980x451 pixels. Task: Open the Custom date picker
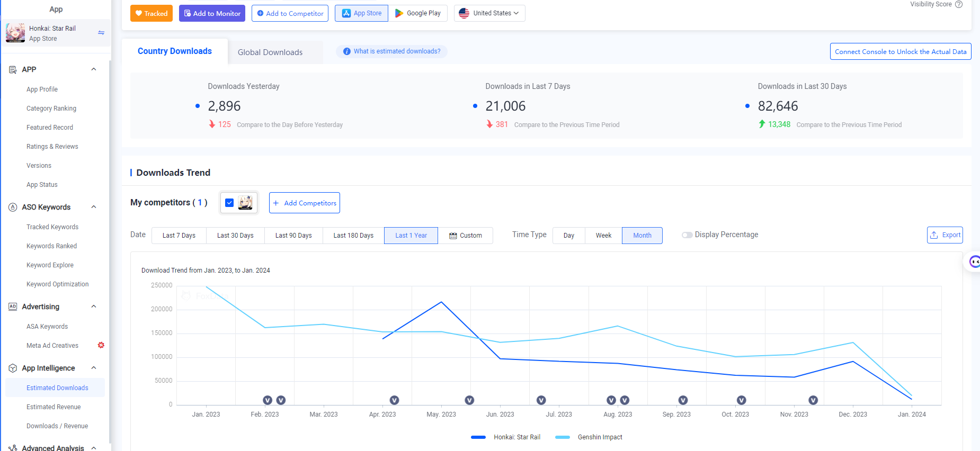tap(466, 236)
